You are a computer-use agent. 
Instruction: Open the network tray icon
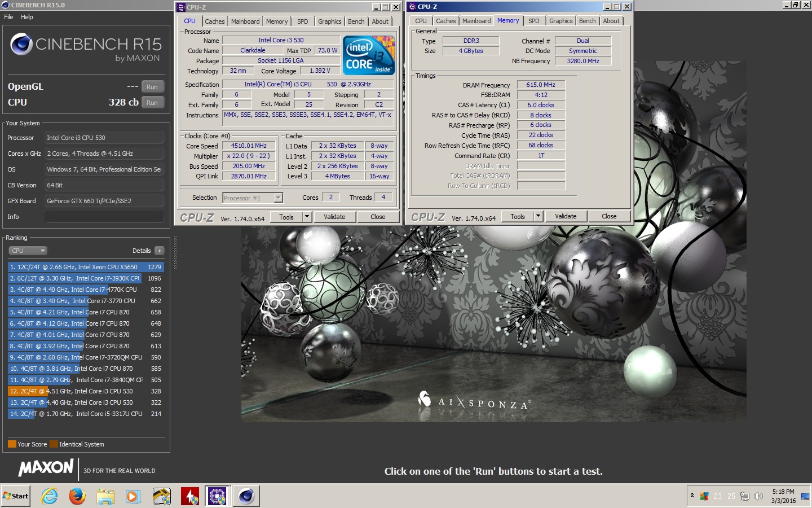[x=745, y=496]
